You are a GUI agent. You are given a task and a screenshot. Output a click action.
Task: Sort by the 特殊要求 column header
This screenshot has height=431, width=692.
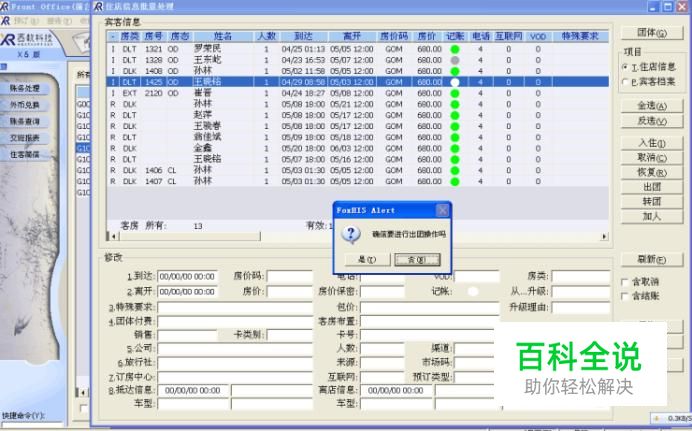click(x=580, y=36)
